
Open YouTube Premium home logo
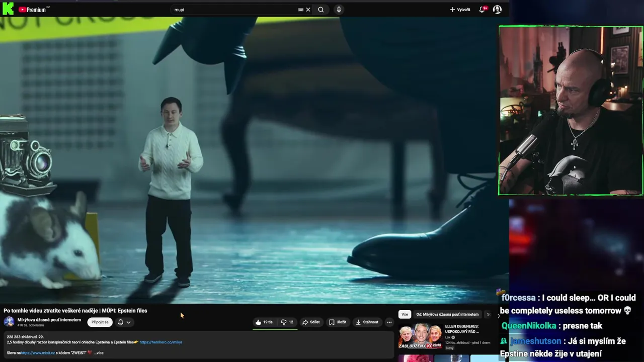tap(33, 10)
